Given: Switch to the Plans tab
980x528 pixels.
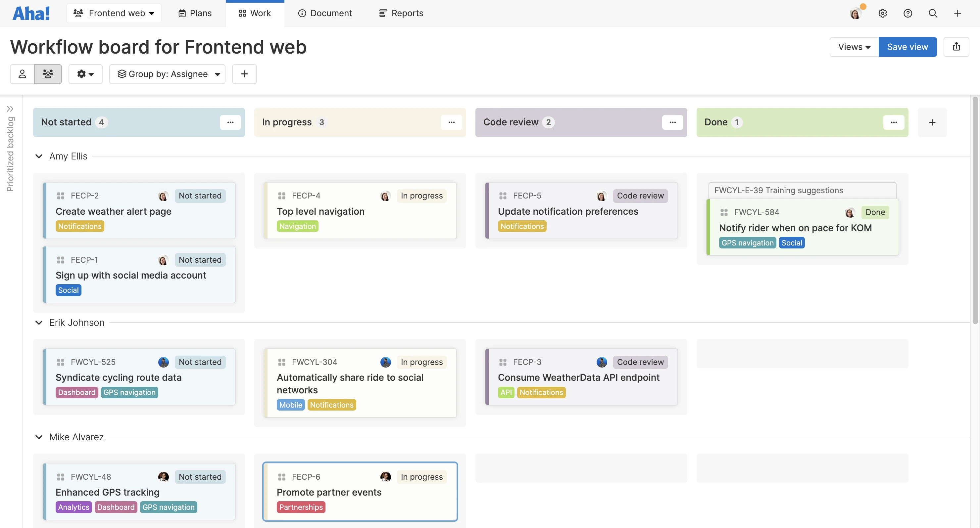Looking at the screenshot, I should point(194,13).
